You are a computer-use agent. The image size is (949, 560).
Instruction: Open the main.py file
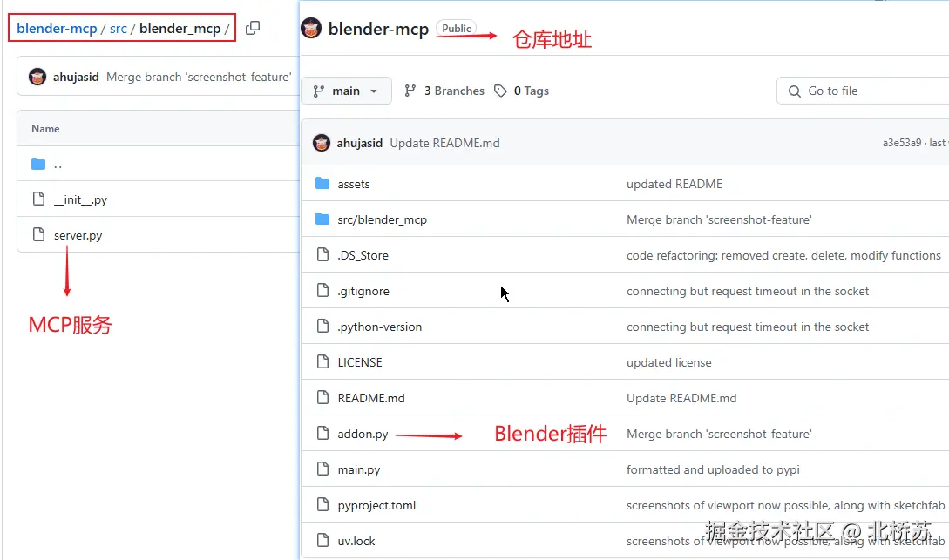(x=359, y=469)
